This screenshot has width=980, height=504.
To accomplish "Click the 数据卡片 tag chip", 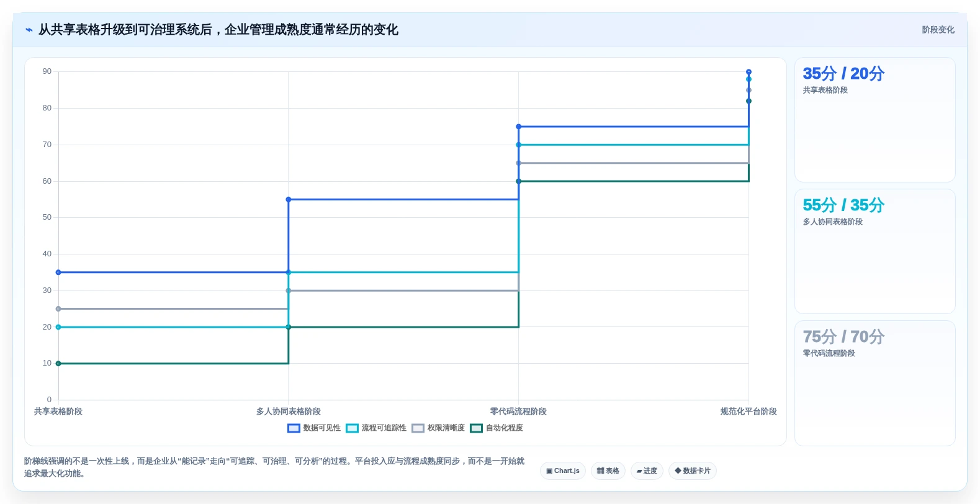I will tap(693, 471).
